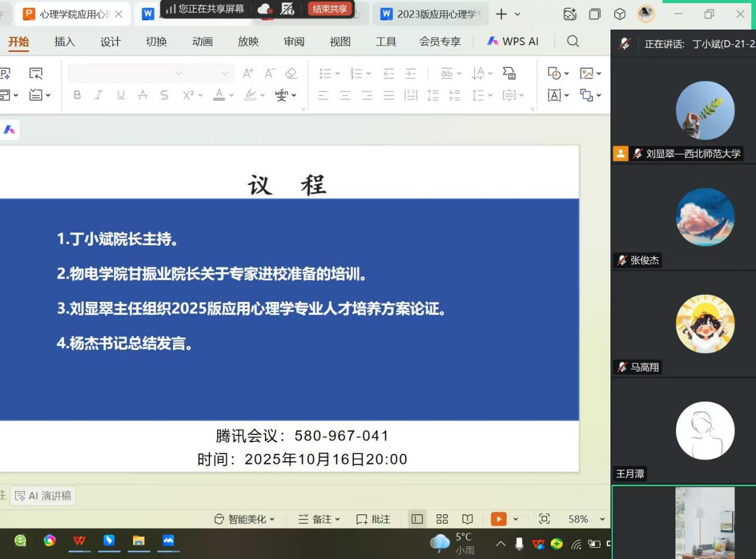Screen dimensions: 756x559
Task: Open the 插入 ribbon tab
Action: pyautogui.click(x=64, y=41)
